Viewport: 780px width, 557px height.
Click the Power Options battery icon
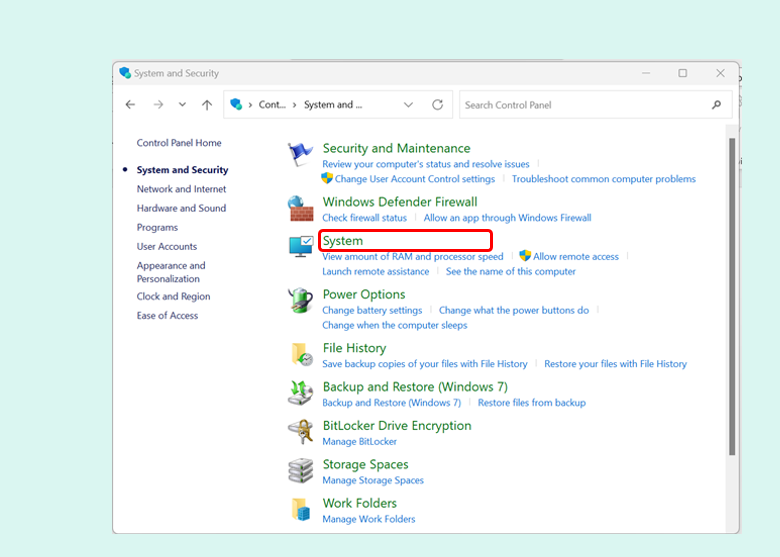tap(300, 300)
